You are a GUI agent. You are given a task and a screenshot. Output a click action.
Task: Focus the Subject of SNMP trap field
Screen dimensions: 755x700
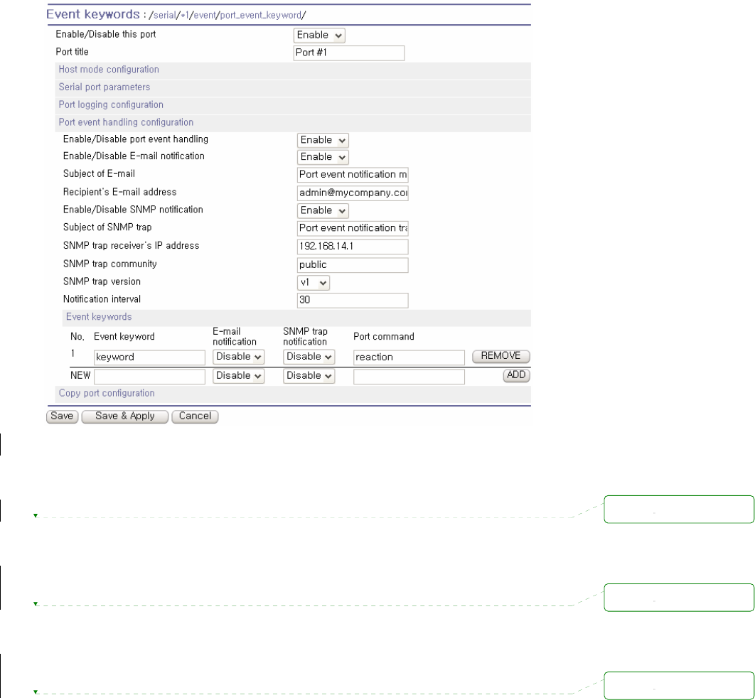353,228
